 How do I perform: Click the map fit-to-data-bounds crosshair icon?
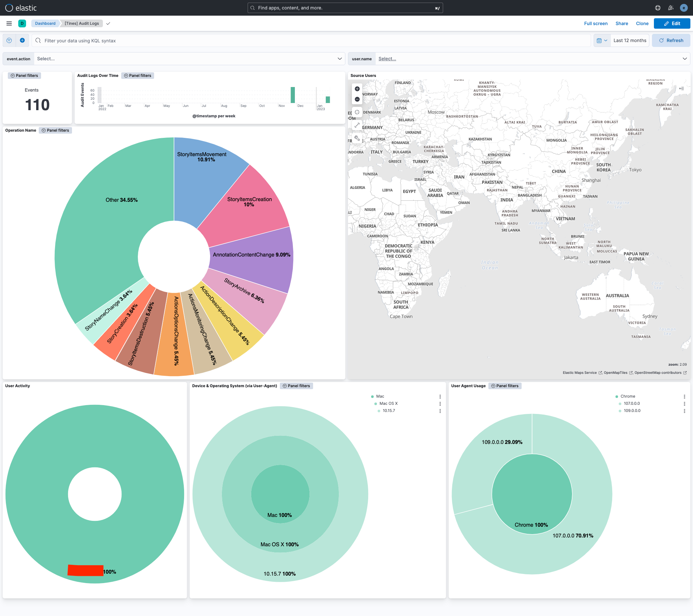point(357,112)
